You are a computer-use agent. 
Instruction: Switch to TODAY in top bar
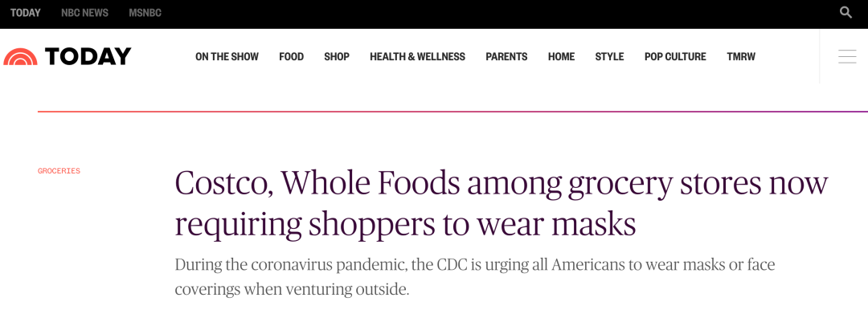pyautogui.click(x=26, y=13)
